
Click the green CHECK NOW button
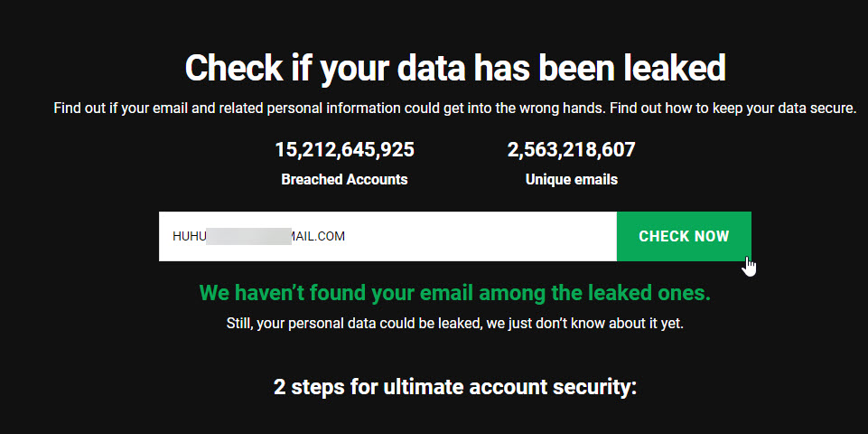pyautogui.click(x=683, y=237)
